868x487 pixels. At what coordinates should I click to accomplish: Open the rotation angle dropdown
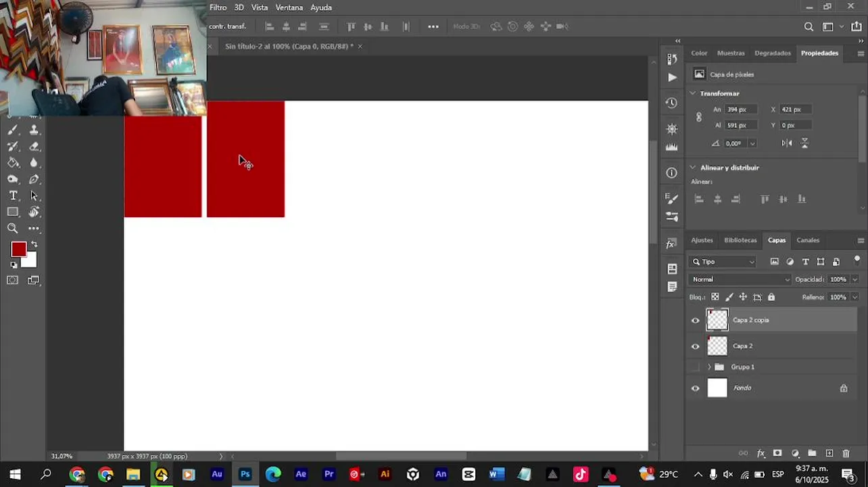point(752,143)
